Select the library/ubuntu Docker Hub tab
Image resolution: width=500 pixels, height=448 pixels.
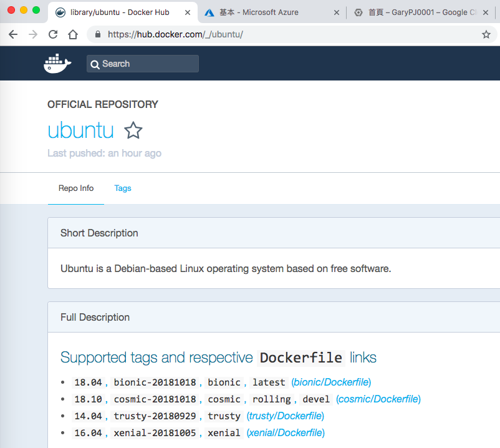pyautogui.click(x=123, y=12)
